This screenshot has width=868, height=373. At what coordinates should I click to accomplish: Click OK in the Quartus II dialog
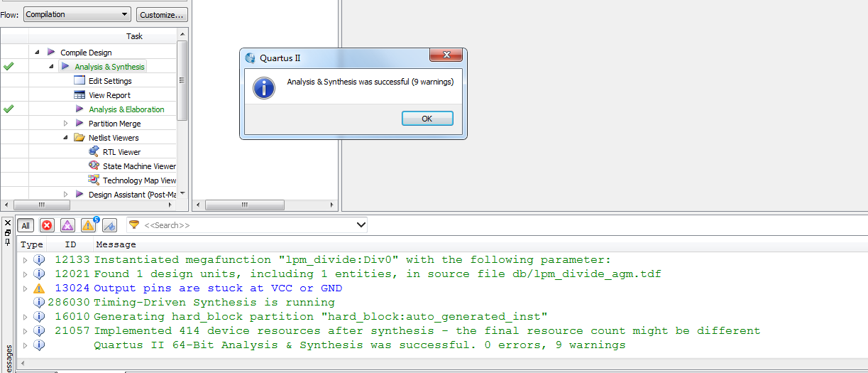pos(427,119)
